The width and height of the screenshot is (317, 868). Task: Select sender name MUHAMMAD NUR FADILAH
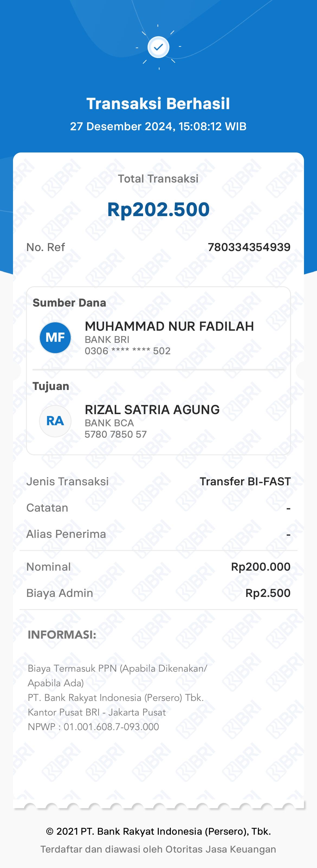tap(169, 326)
